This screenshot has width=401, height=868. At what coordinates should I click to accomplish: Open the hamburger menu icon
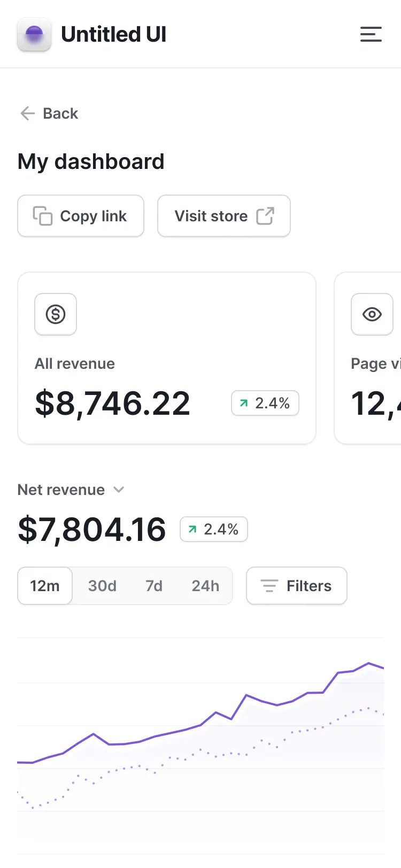pos(371,34)
